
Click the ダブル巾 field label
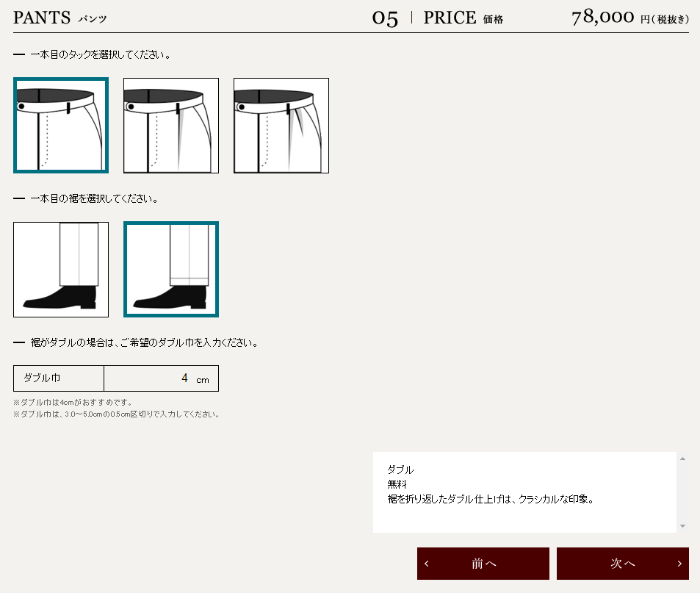click(42, 378)
